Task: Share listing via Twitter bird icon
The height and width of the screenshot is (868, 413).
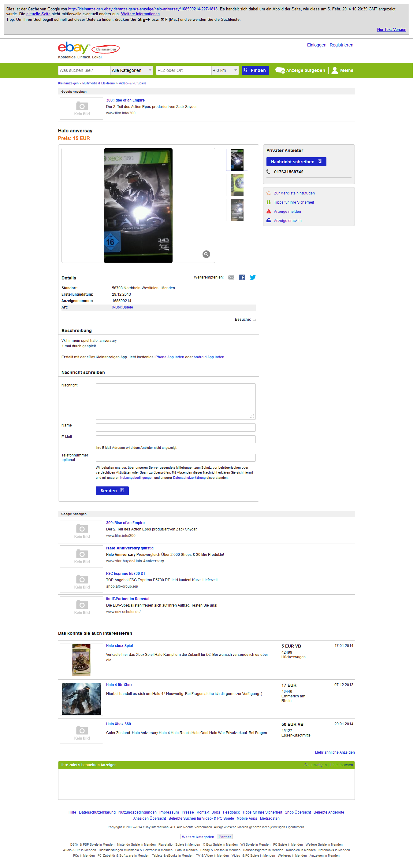Action: point(252,277)
